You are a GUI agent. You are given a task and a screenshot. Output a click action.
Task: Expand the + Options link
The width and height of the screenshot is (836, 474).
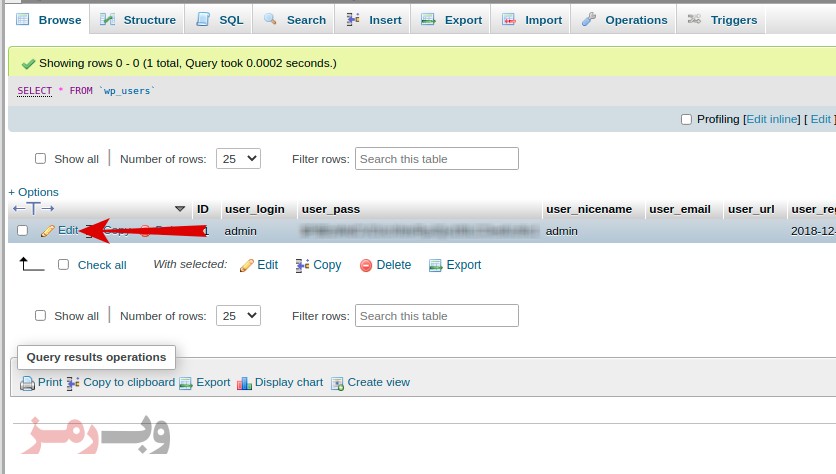click(33, 192)
